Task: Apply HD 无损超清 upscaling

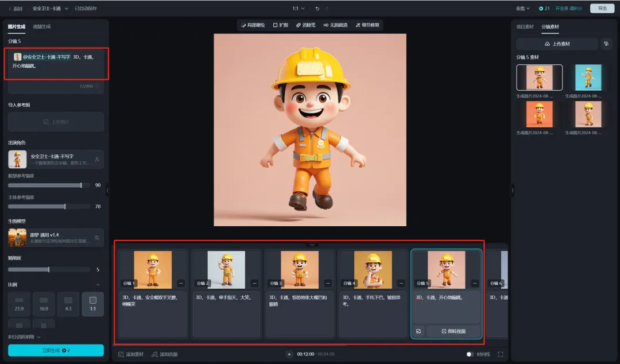Action: tap(335, 25)
